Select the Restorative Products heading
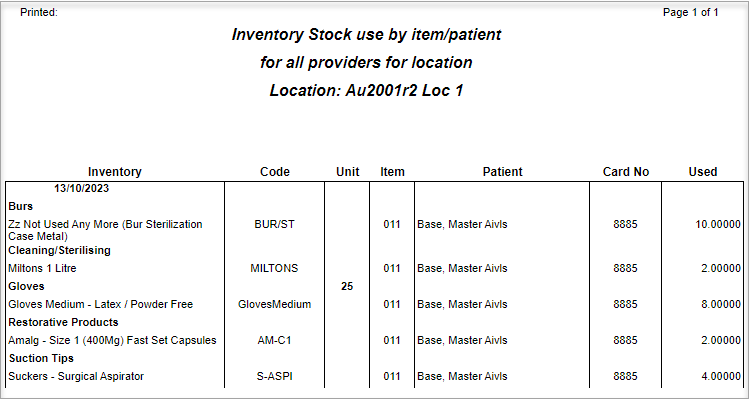The width and height of the screenshot is (749, 399). pyautogui.click(x=63, y=322)
